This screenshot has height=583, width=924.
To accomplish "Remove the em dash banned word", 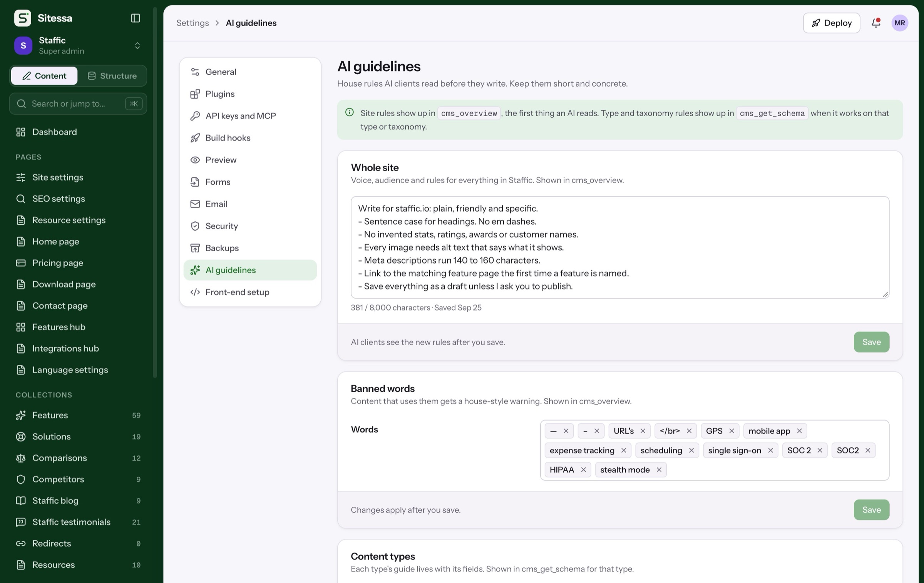I will tap(566, 431).
